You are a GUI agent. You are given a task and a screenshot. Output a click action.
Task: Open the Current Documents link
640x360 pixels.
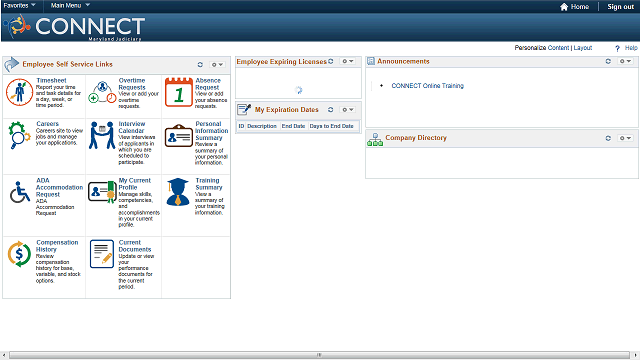coord(135,246)
